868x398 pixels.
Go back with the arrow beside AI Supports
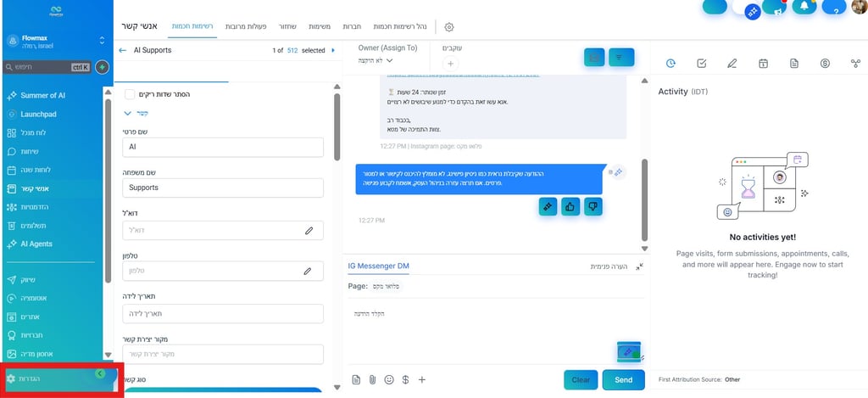coord(123,50)
